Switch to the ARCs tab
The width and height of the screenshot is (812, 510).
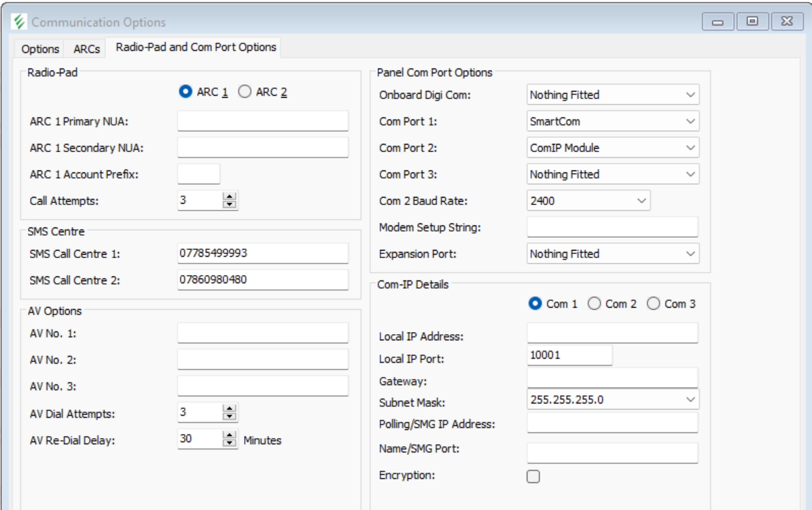86,49
